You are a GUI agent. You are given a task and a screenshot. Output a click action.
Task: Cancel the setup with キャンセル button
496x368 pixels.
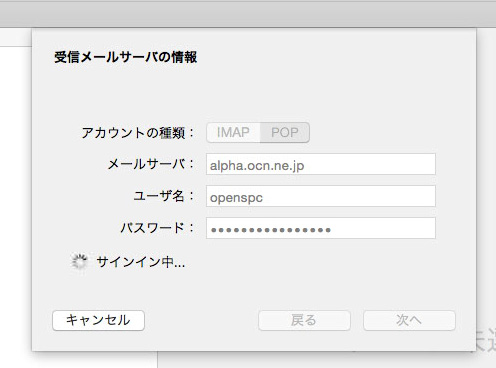click(98, 320)
